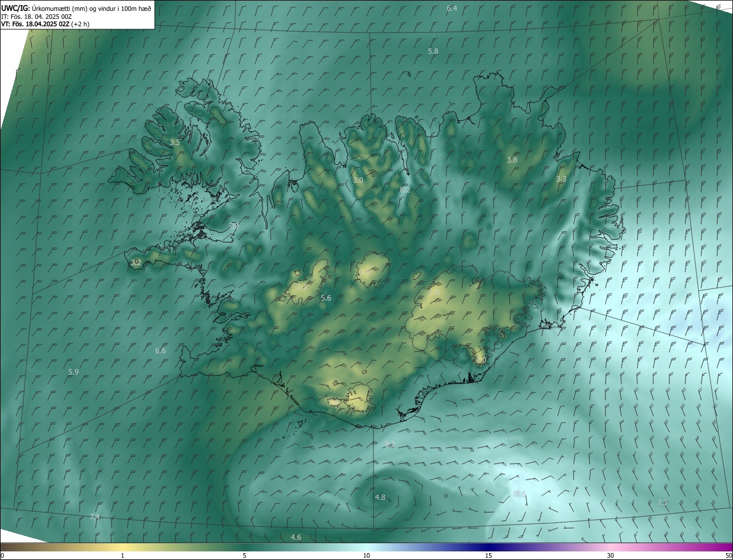Click the colorbar tick label 5
This screenshot has width=733, height=560.
click(x=245, y=555)
